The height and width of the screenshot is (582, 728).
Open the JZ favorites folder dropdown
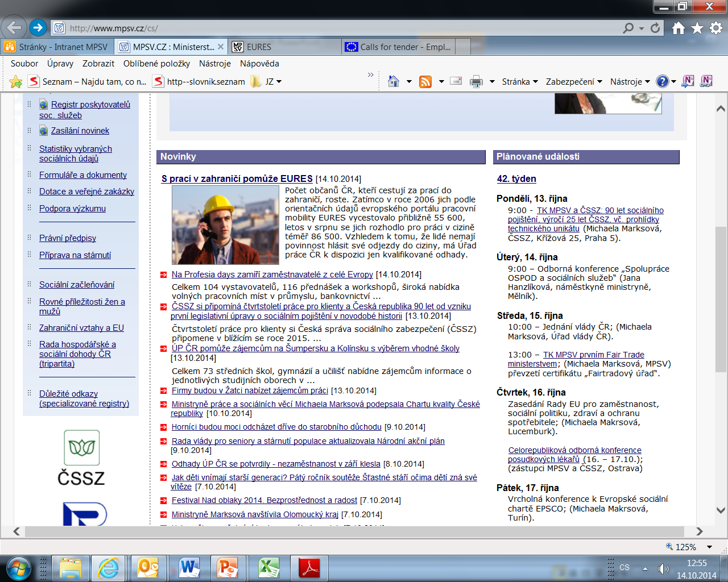[267, 81]
